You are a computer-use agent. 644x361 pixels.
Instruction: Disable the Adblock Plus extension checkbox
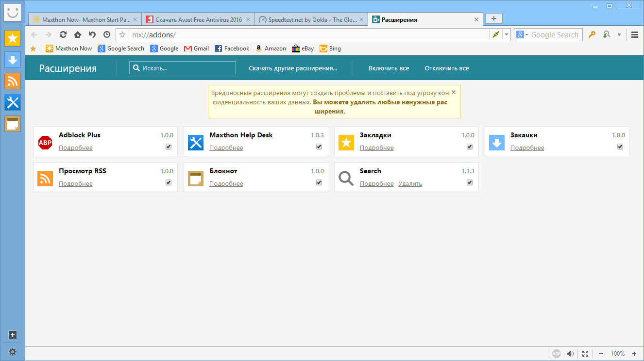[x=169, y=147]
